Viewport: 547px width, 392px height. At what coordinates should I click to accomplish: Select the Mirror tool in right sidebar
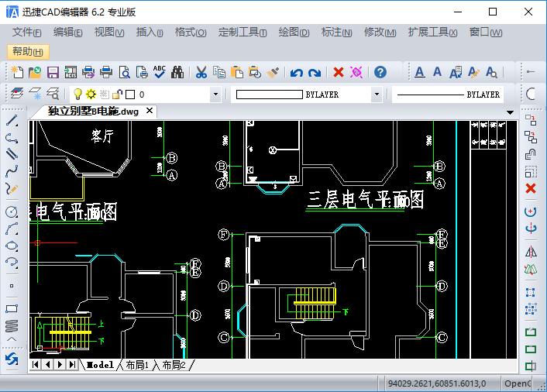(531, 252)
